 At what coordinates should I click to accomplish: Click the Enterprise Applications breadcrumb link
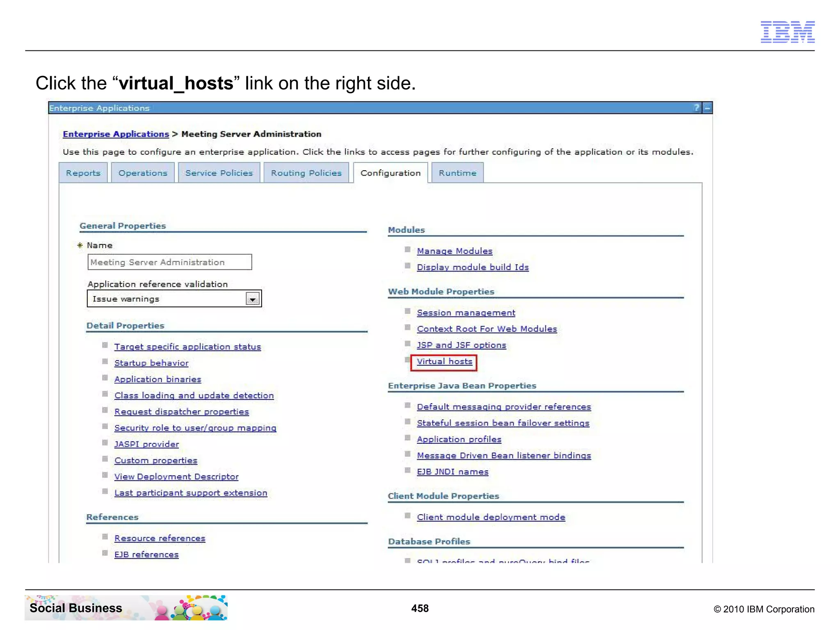tap(116, 134)
